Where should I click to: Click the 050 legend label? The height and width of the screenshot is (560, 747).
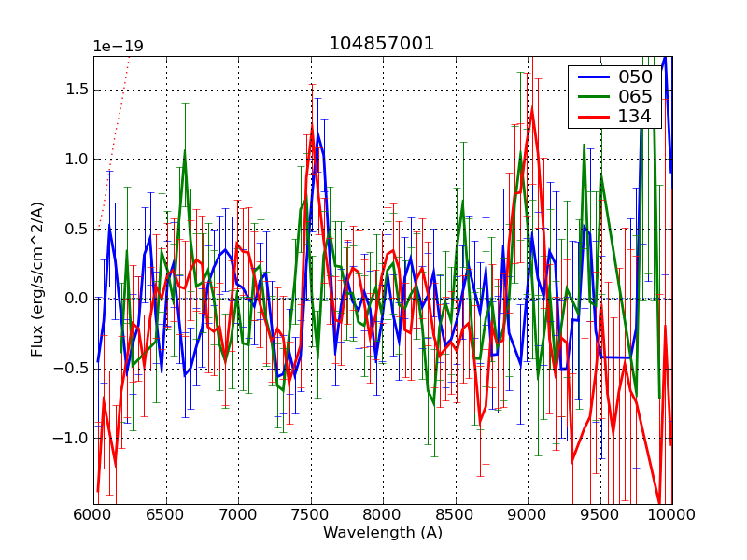(x=635, y=77)
